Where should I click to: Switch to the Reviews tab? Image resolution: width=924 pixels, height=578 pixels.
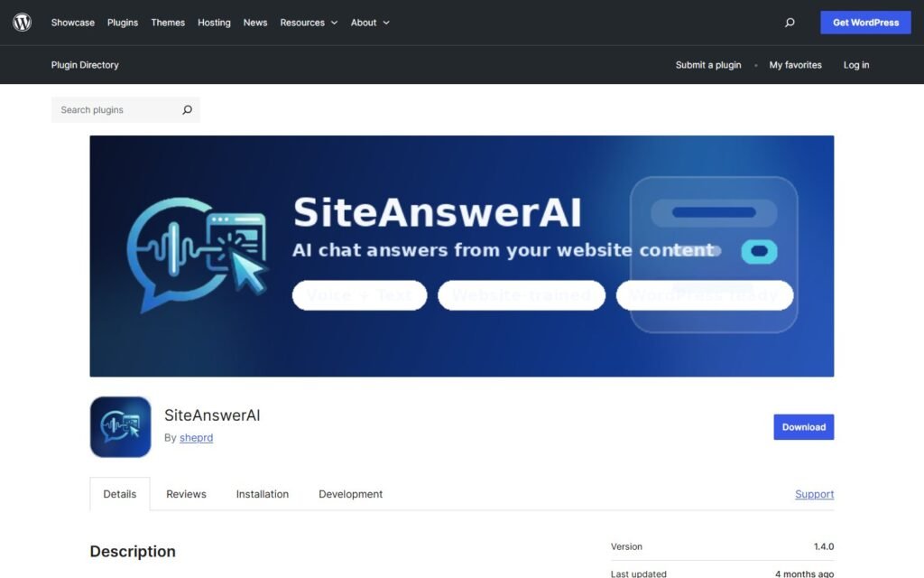186,494
